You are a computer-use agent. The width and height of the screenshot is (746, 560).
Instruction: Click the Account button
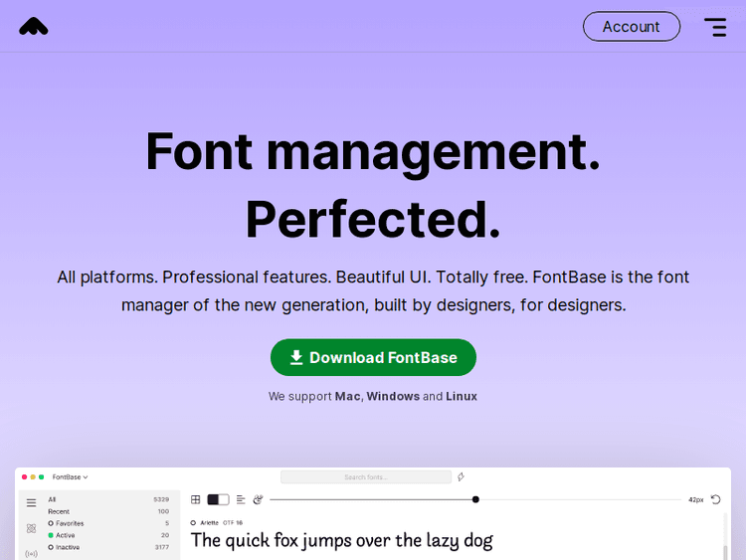(x=631, y=27)
